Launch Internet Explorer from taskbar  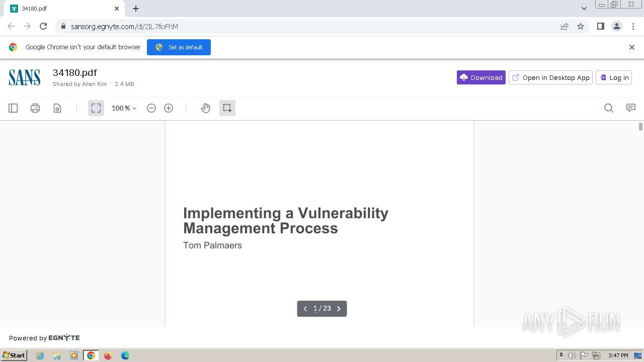pos(40,355)
